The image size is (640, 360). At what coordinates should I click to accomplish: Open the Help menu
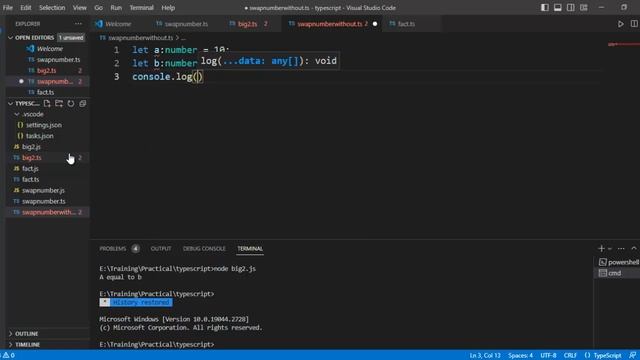point(168,7)
